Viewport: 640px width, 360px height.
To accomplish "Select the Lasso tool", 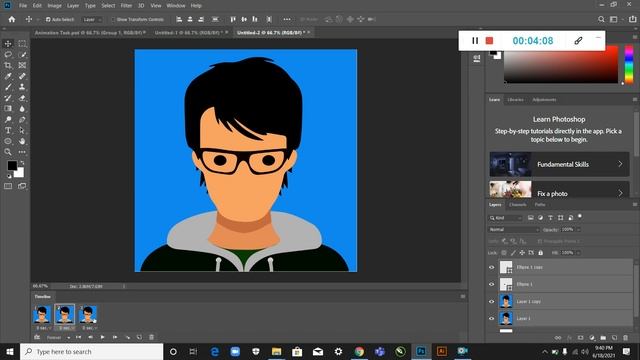I will coord(8,55).
